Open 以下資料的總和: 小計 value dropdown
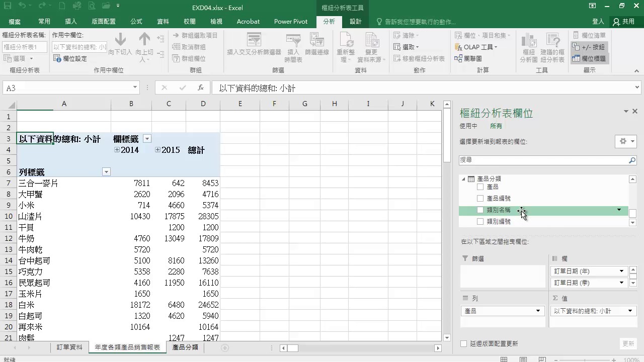The width and height of the screenshot is (644, 362). (629, 311)
